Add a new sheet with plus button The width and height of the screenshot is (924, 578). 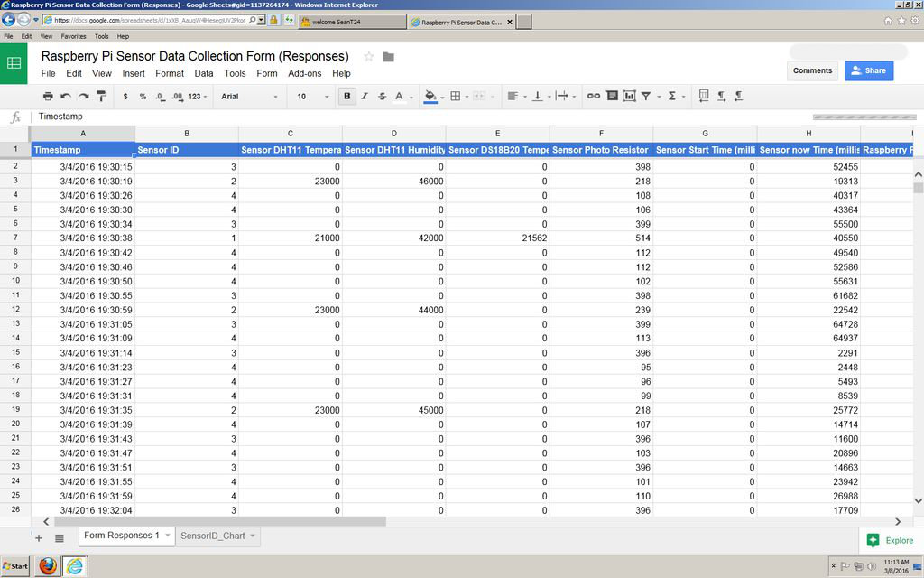pyautogui.click(x=39, y=538)
